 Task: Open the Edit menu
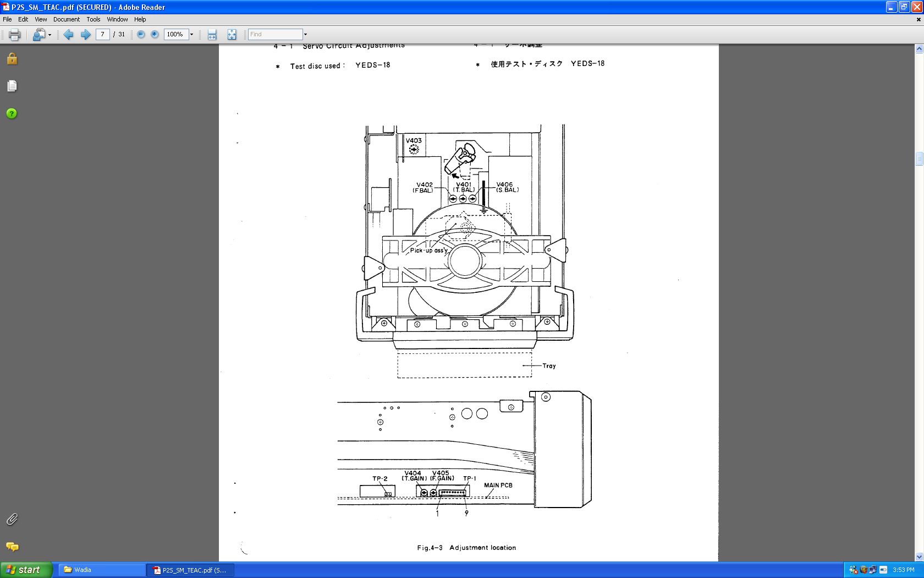pyautogui.click(x=23, y=19)
